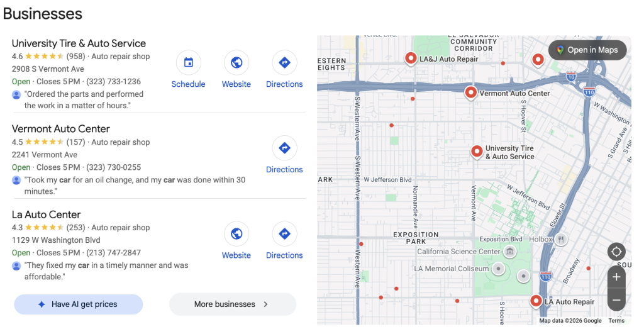Viewport: 644px width, 334px height.
Task: Click Terms link on map
Action: pos(616,320)
